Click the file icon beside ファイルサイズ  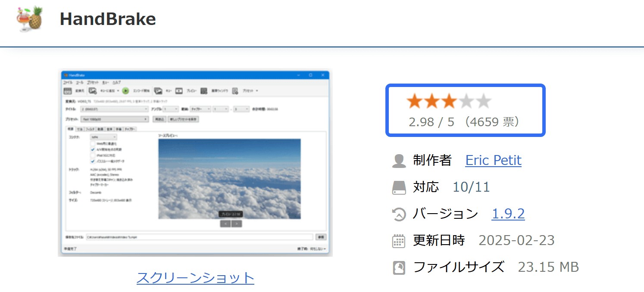click(399, 268)
